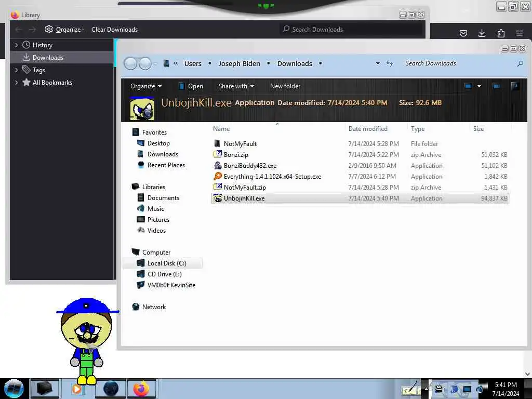This screenshot has width=532, height=399.
Task: Click the Forward arrow in Explorer navigation
Action: 145,63
